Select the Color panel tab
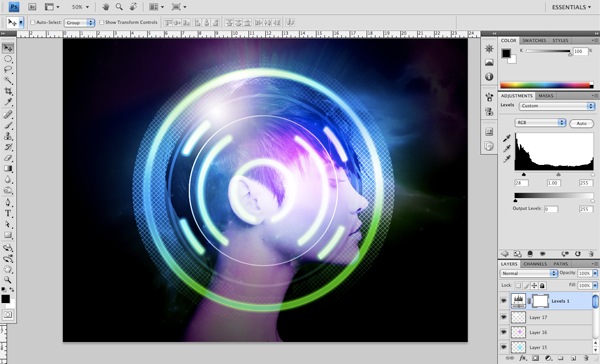 click(508, 40)
